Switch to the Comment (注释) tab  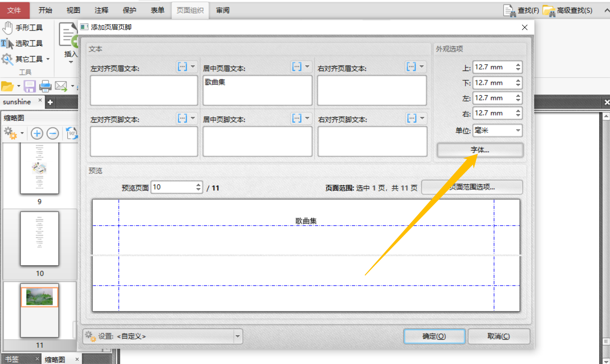click(x=101, y=10)
